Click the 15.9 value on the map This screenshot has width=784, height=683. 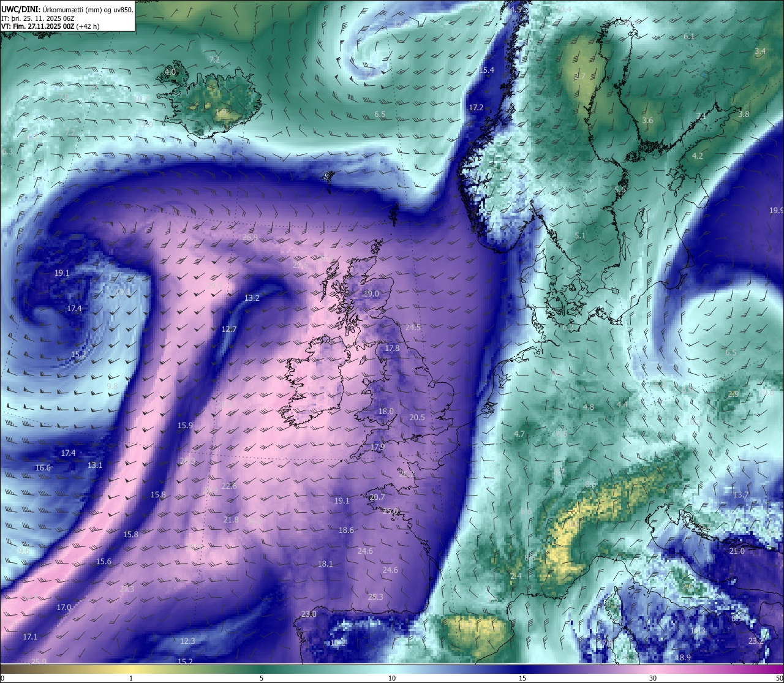[185, 426]
